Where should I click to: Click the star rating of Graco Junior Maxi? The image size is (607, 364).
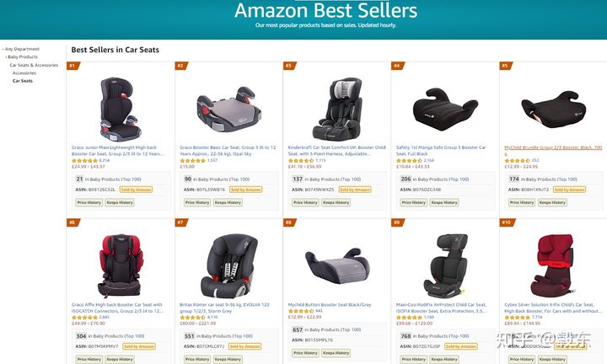(x=84, y=160)
